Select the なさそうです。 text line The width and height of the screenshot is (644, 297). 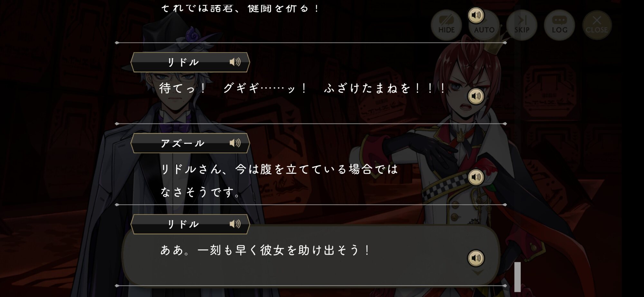[201, 192]
